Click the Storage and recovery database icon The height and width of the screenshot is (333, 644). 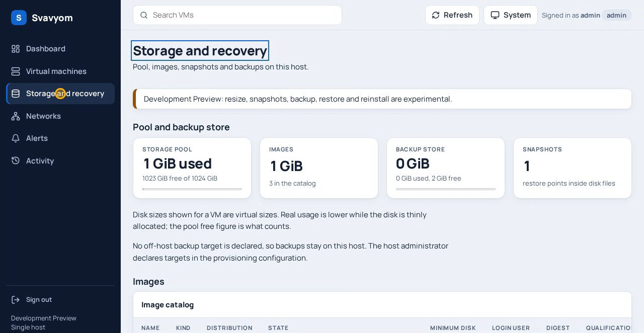(x=16, y=94)
